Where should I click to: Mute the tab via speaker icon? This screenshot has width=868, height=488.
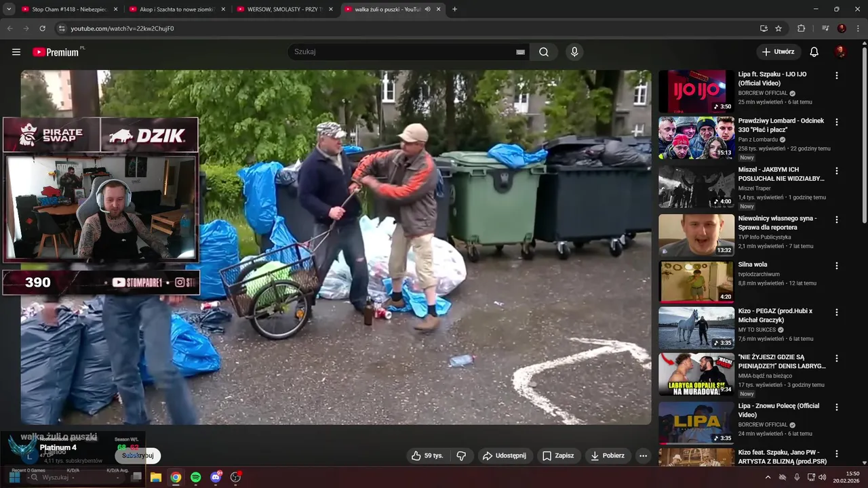(427, 9)
